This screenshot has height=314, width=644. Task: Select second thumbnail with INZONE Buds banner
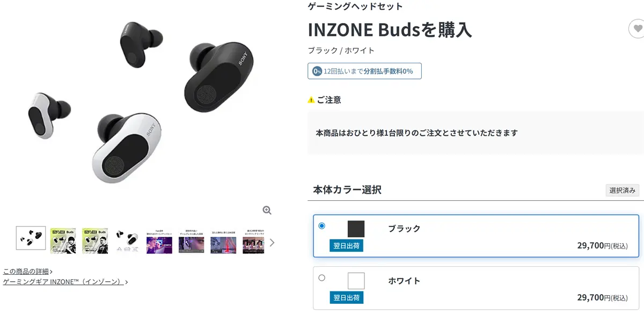click(x=63, y=240)
